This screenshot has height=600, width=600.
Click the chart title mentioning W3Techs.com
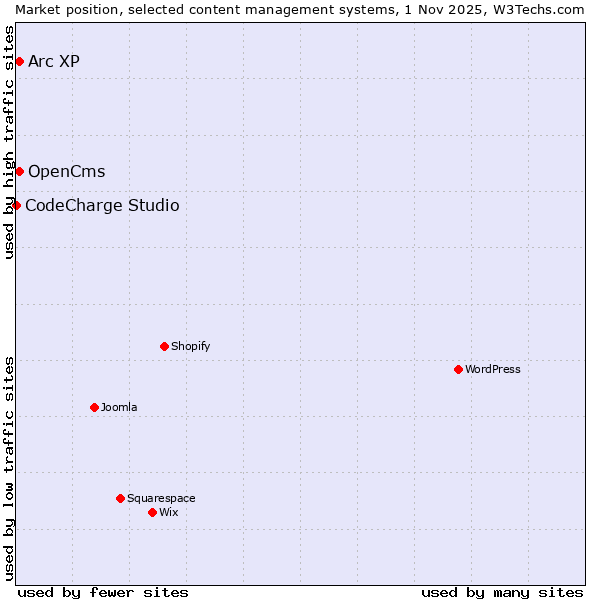pyautogui.click(x=300, y=8)
